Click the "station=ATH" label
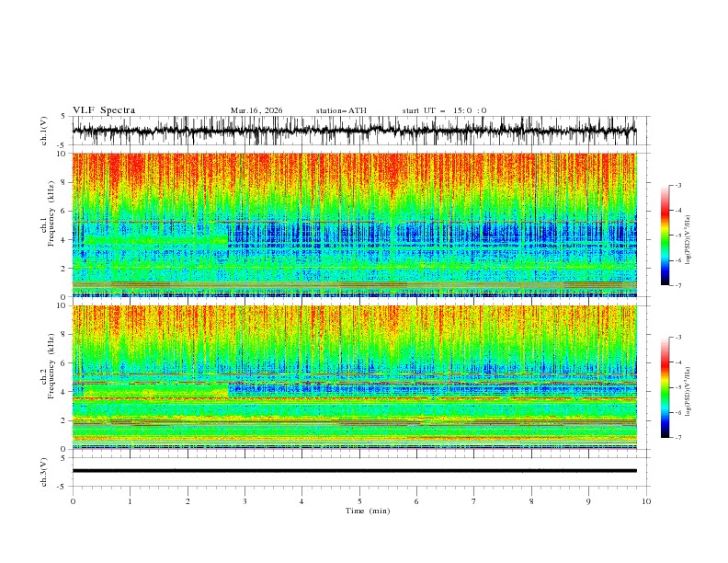Image resolution: width=728 pixels, height=563 pixels. click(341, 110)
